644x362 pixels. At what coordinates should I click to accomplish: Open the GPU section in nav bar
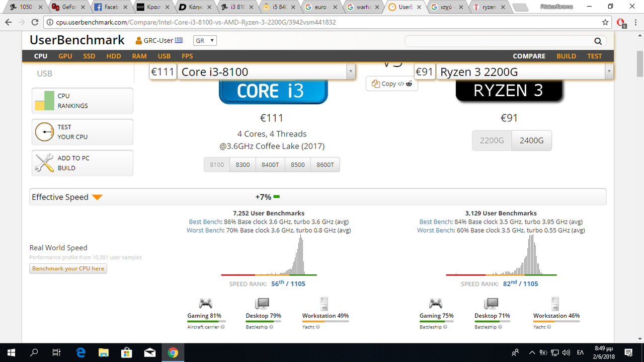[65, 56]
